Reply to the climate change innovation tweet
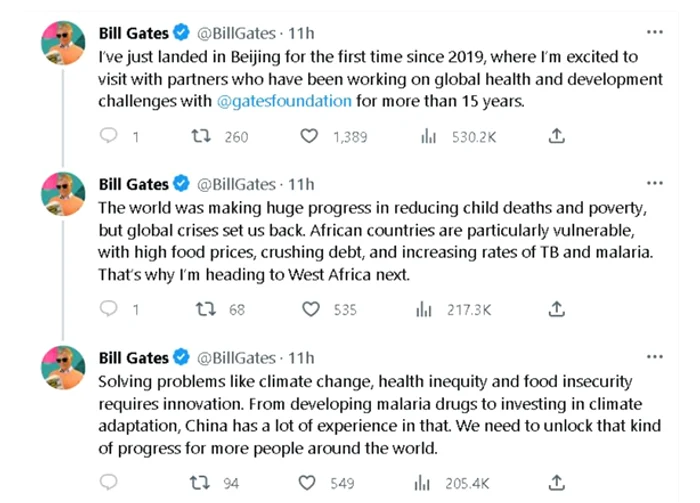 point(108,482)
